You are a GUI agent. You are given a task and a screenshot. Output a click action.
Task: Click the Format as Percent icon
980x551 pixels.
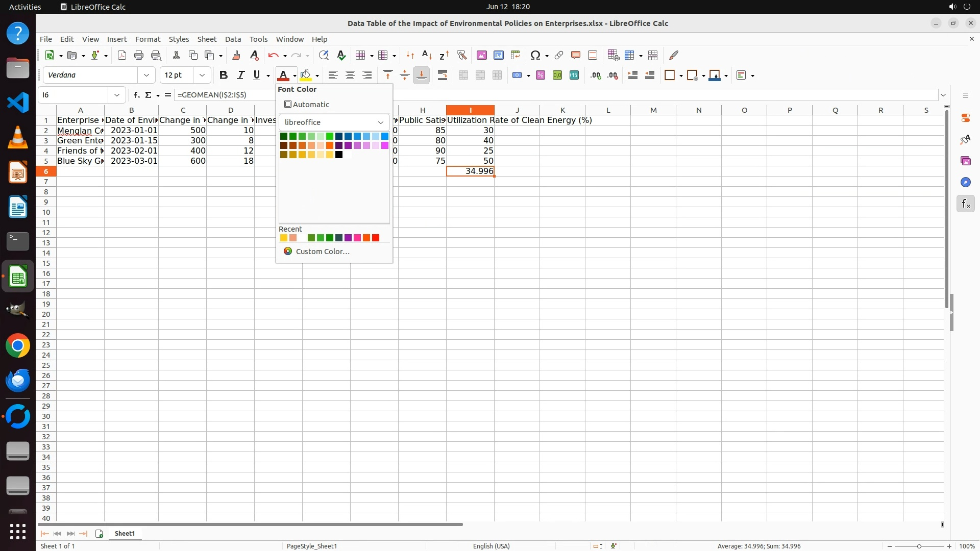[x=541, y=76]
